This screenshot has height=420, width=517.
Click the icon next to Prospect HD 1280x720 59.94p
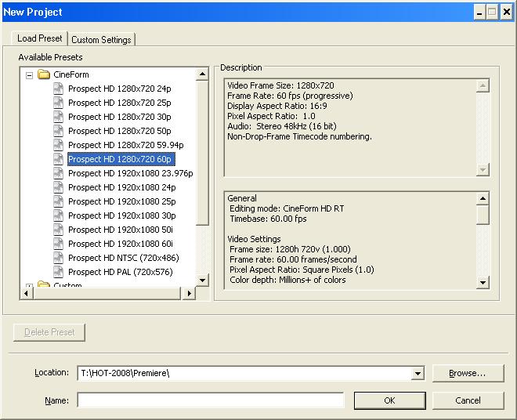[59, 145]
